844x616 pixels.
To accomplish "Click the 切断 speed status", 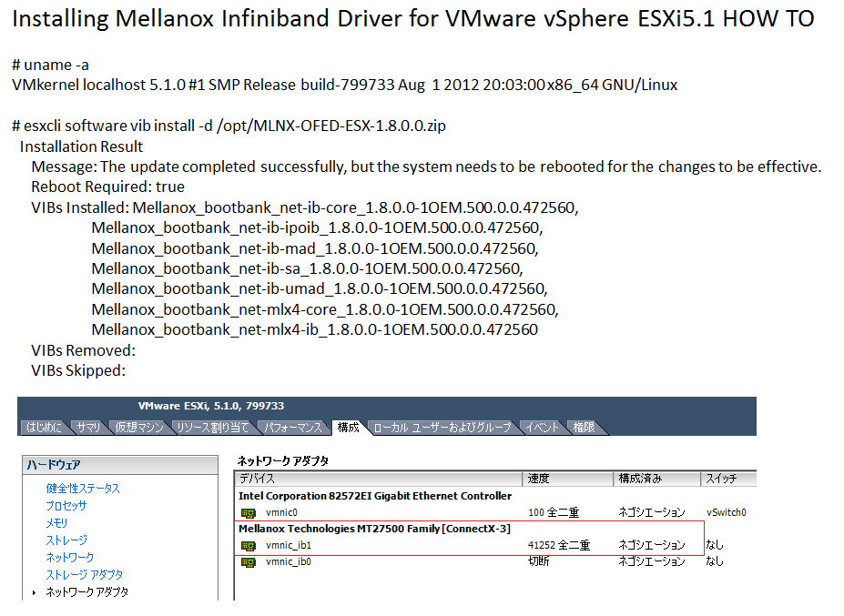I will tap(538, 561).
